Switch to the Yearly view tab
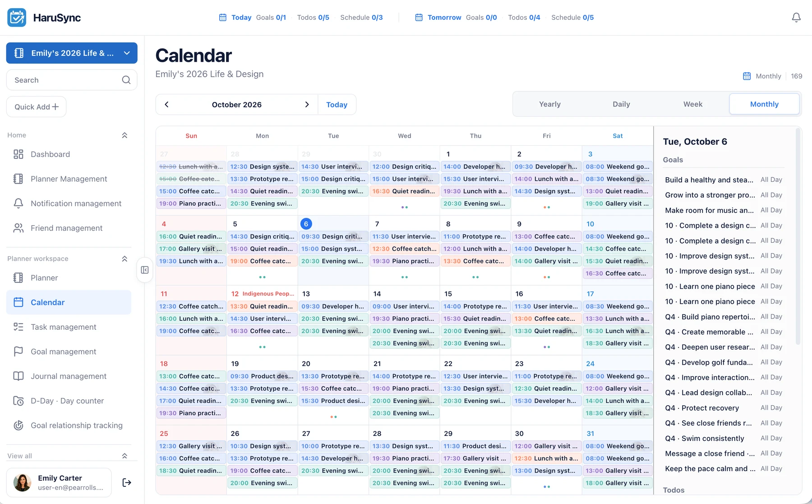This screenshot has width=812, height=504. click(549, 104)
